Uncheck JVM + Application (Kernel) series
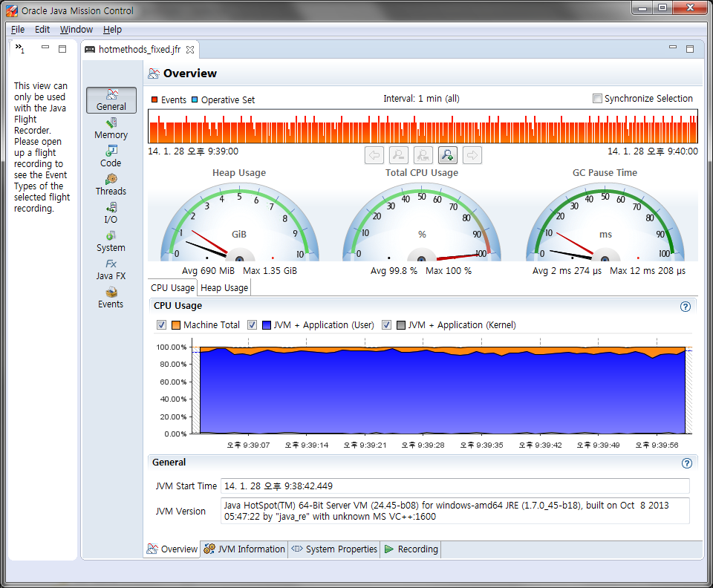 tap(386, 325)
